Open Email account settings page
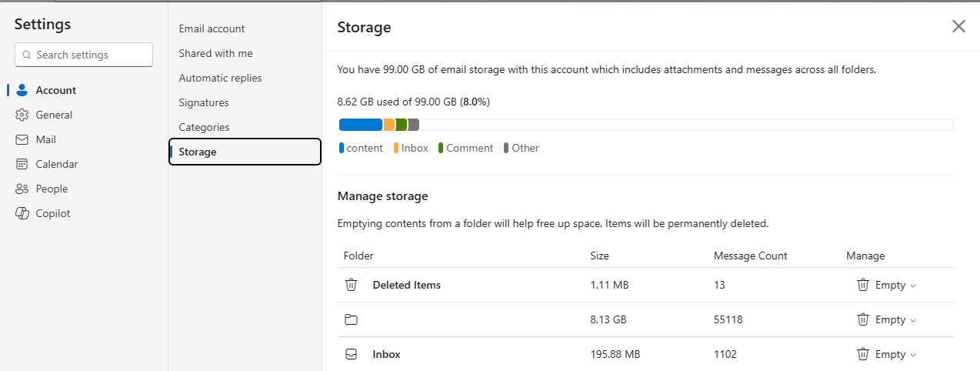Image resolution: width=980 pixels, height=371 pixels. [212, 28]
